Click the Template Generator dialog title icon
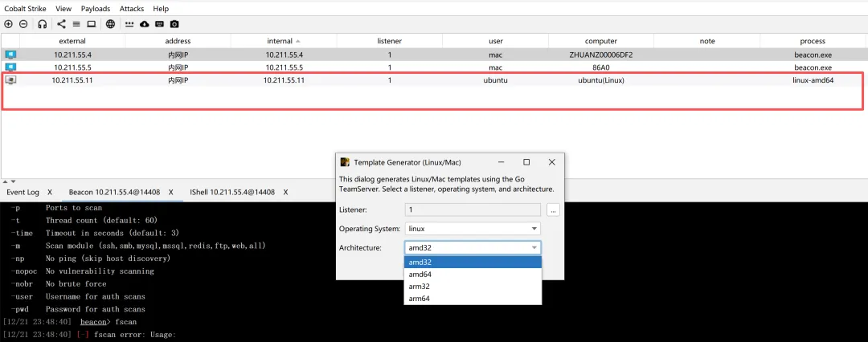 click(x=345, y=162)
